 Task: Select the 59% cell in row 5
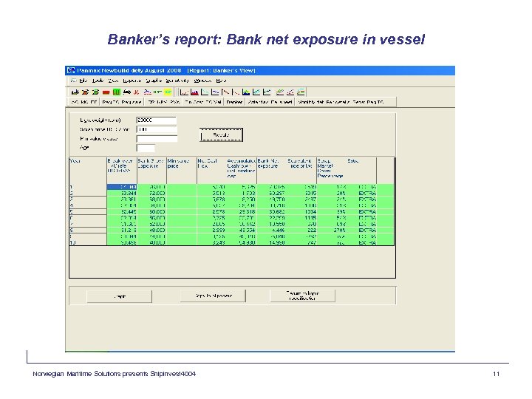tap(332, 212)
